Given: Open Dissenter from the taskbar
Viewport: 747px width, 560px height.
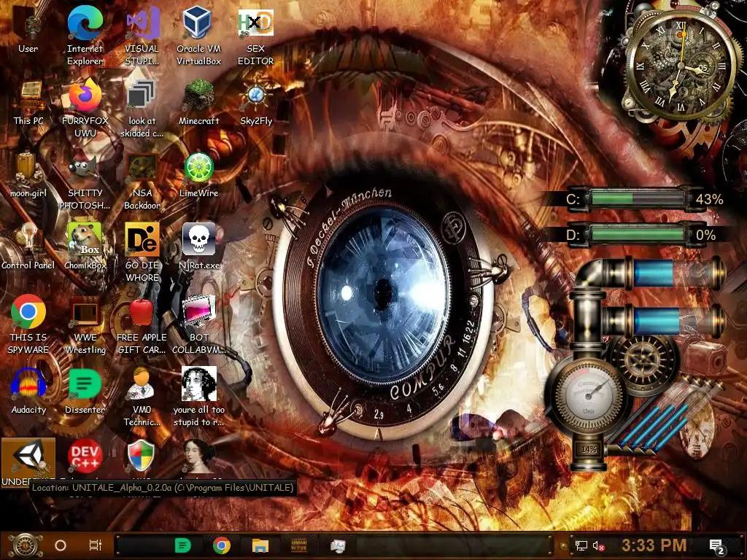Looking at the screenshot, I should 183,545.
